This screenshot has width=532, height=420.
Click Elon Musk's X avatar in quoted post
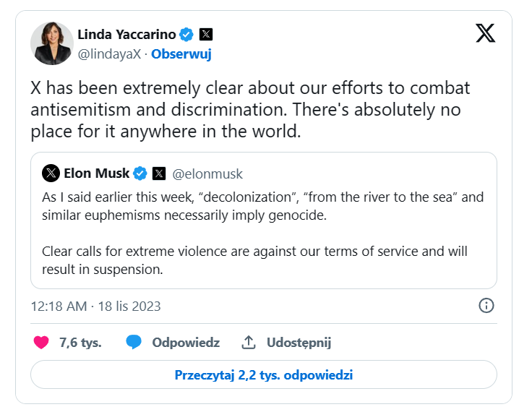(51, 173)
